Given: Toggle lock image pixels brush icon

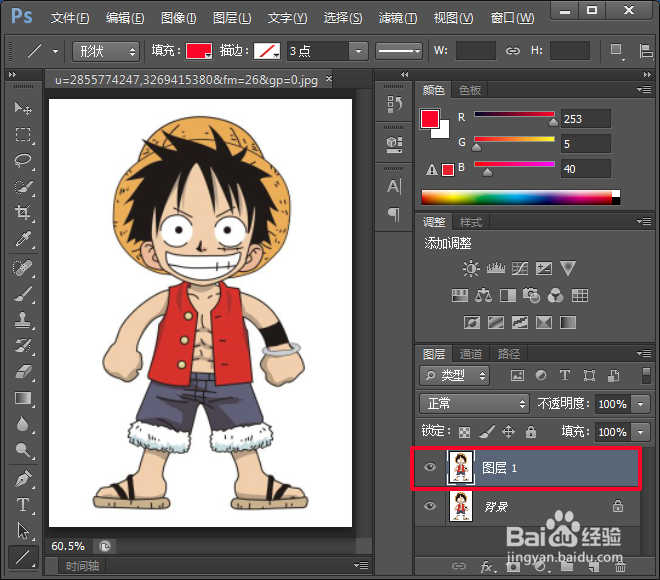Looking at the screenshot, I should tap(487, 431).
